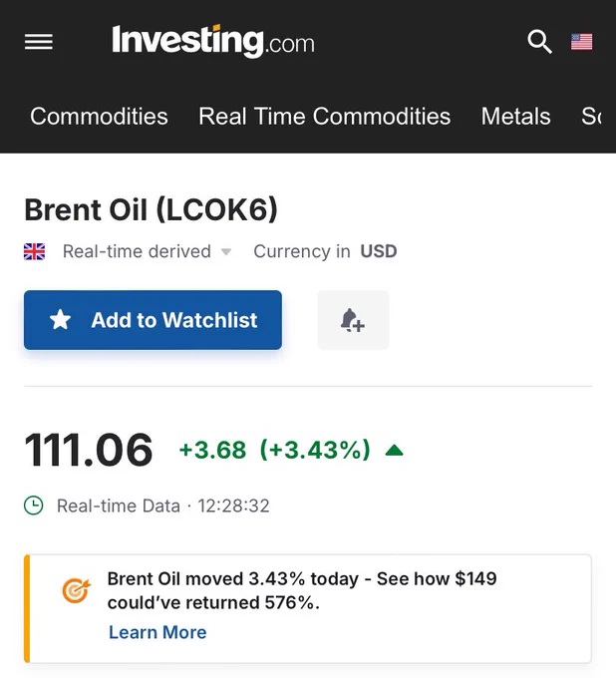
Task: Open search with magnifying glass icon
Action: pyautogui.click(x=539, y=42)
